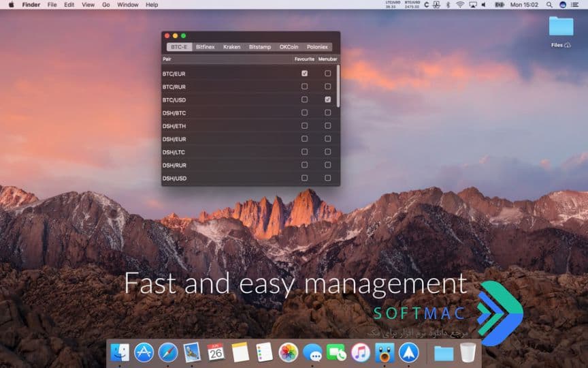Image resolution: width=588 pixels, height=368 pixels.
Task: Click the LTC/USD ticker in menu bar
Action: [393, 5]
